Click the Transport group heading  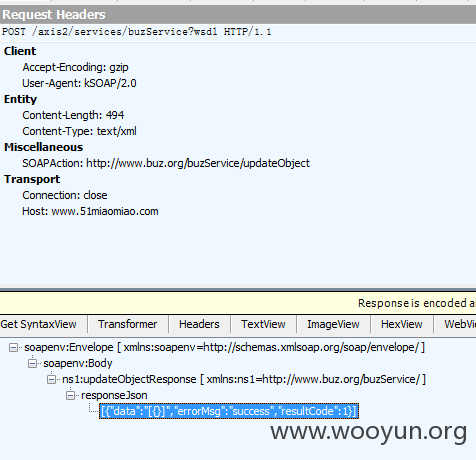(x=32, y=179)
